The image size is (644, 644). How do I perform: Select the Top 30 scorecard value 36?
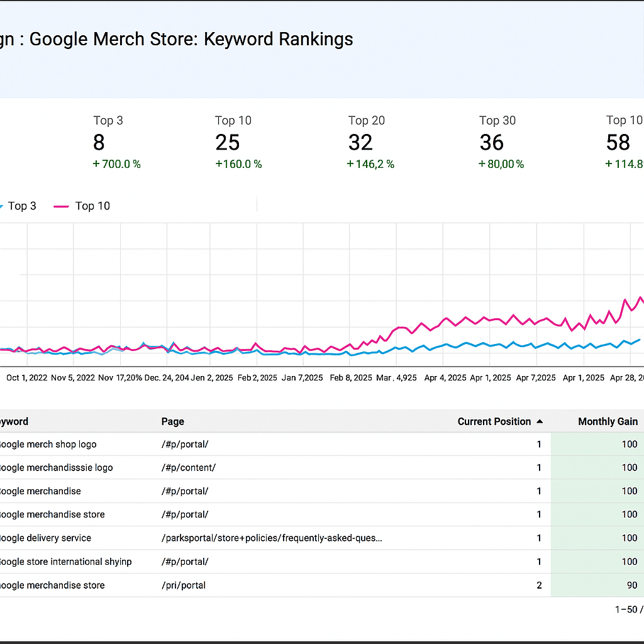point(491,142)
